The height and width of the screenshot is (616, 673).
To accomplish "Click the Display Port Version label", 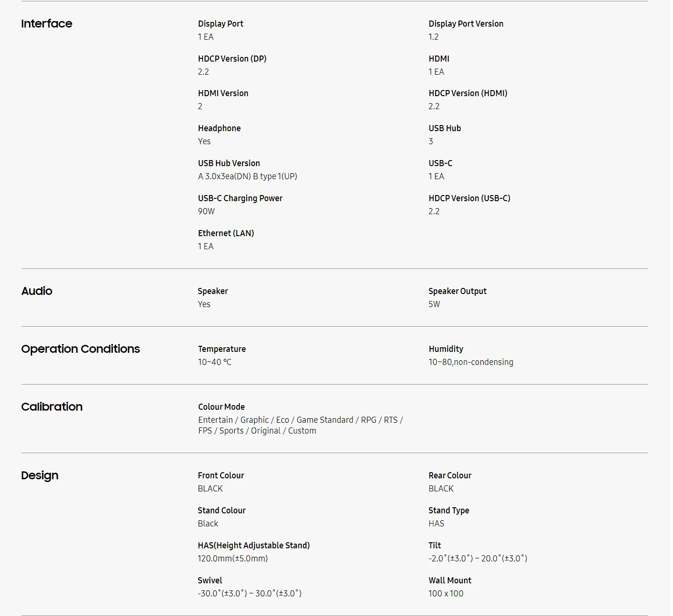I will (466, 24).
